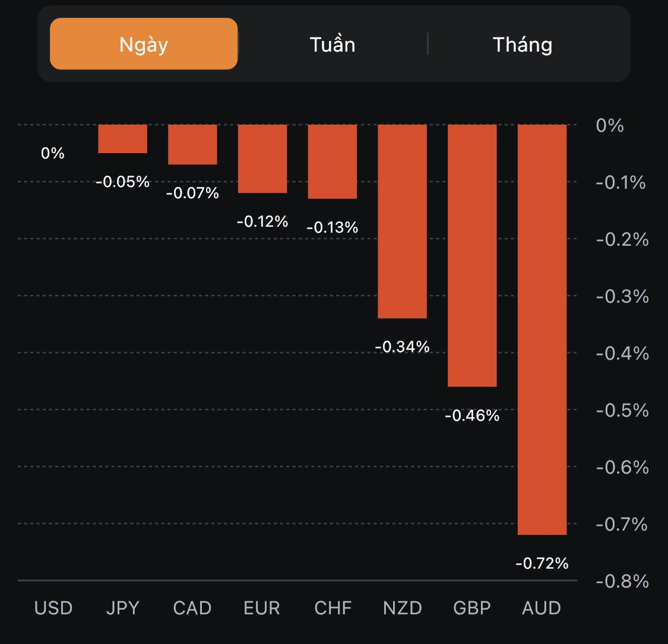668x644 pixels.
Task: Click the -0.34% value label
Action: 403,346
